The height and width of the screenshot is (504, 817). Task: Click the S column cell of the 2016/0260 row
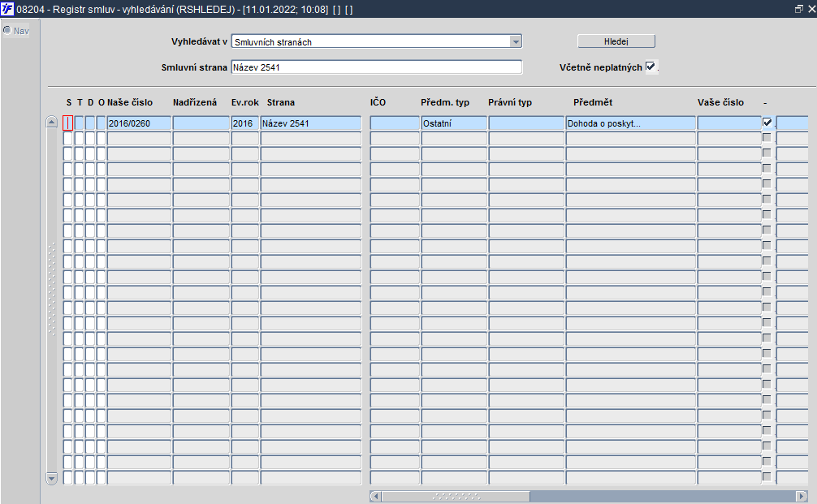pyautogui.click(x=67, y=123)
